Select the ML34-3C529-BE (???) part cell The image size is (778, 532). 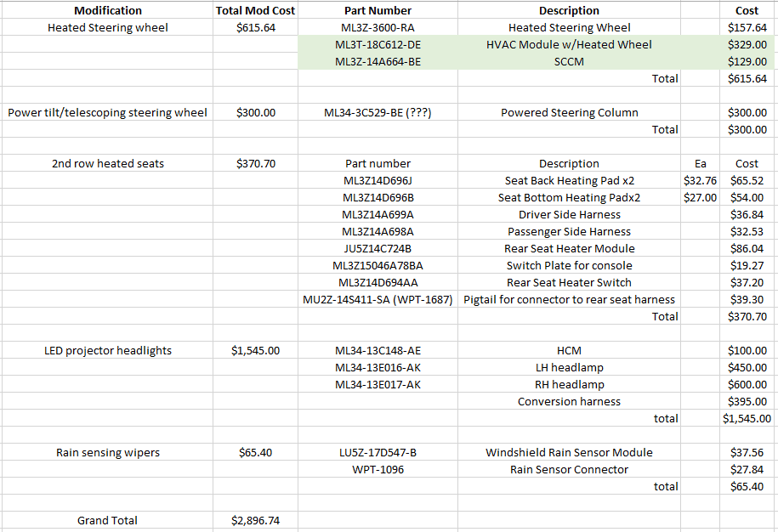pyautogui.click(x=378, y=112)
